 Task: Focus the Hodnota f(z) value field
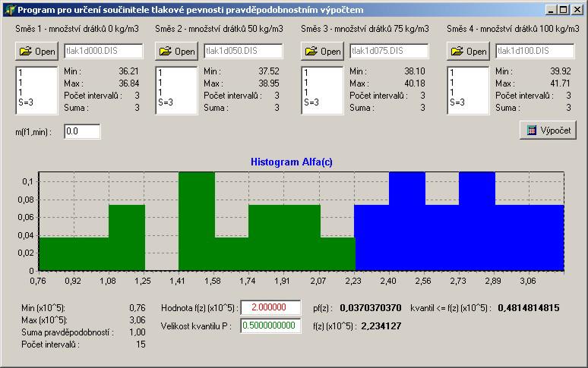(270, 307)
